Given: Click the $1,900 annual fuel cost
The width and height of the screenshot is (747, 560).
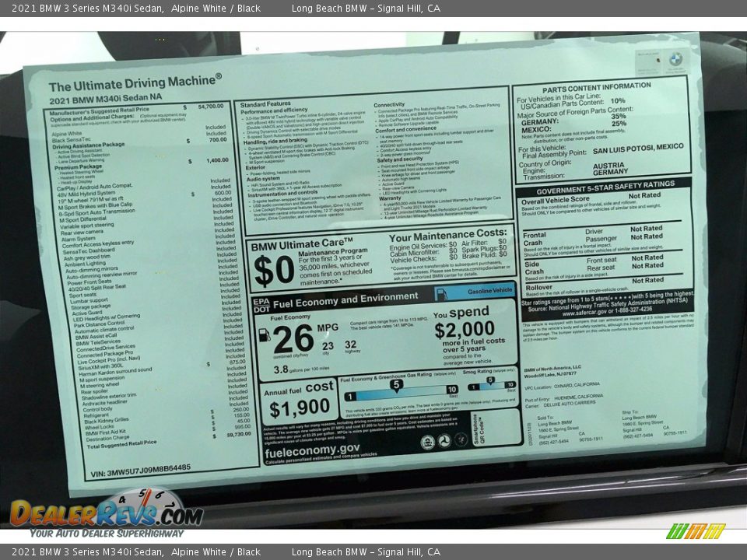Looking at the screenshot, I should point(299,408).
